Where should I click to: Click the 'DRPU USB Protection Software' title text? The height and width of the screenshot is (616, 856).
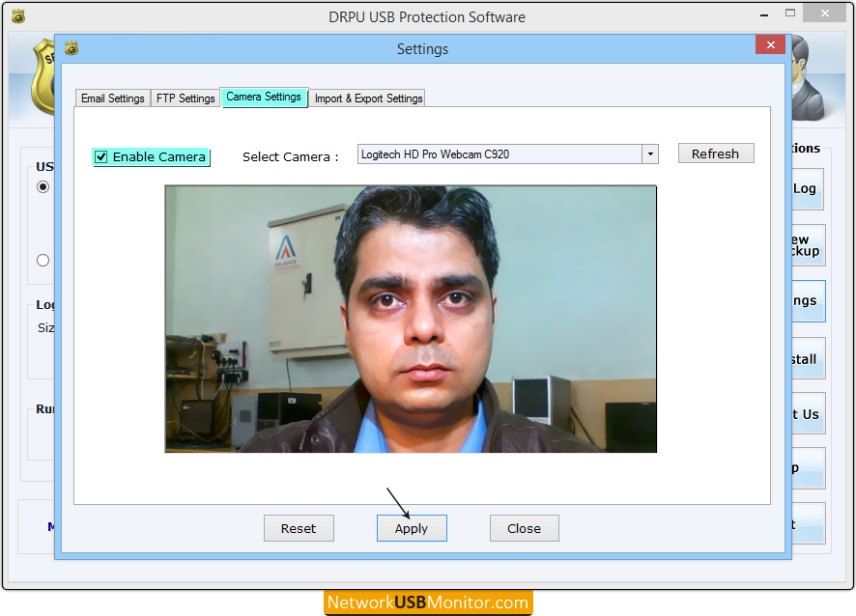(x=427, y=17)
